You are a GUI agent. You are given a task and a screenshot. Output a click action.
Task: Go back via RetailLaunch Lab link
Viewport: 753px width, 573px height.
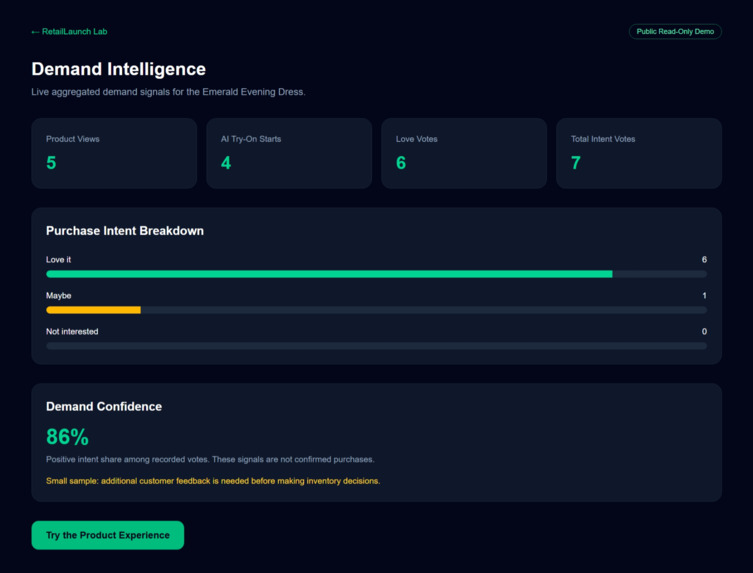tap(69, 32)
